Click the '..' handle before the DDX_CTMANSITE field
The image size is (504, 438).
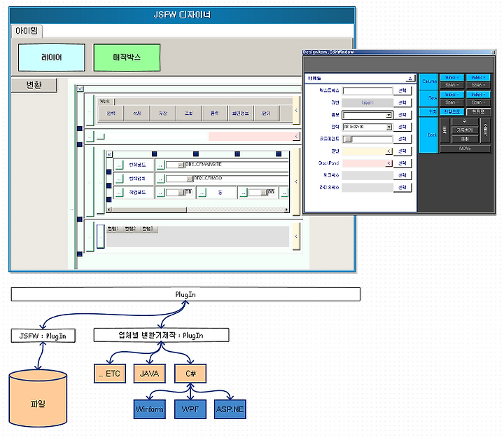point(160,165)
